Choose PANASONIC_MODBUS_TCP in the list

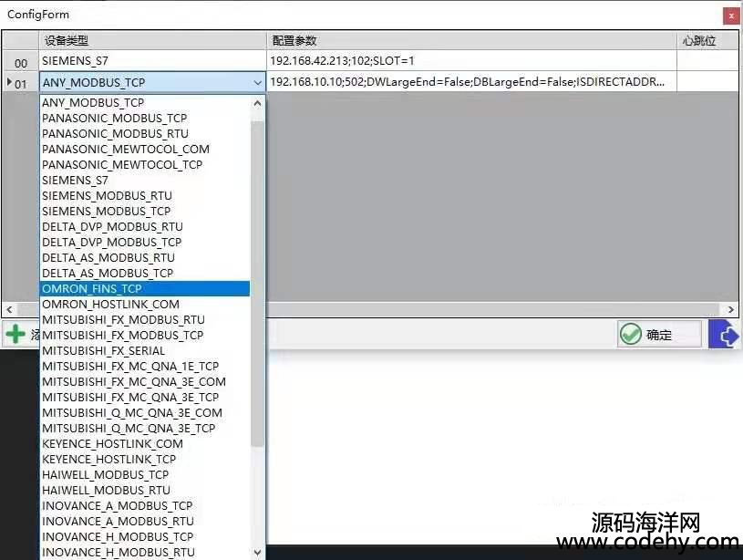click(145, 118)
